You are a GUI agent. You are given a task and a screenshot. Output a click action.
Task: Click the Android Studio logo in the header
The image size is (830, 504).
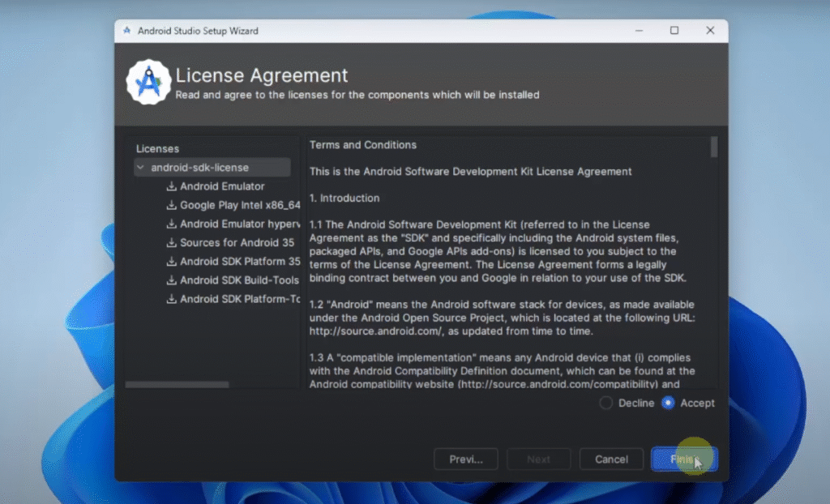[x=149, y=82]
